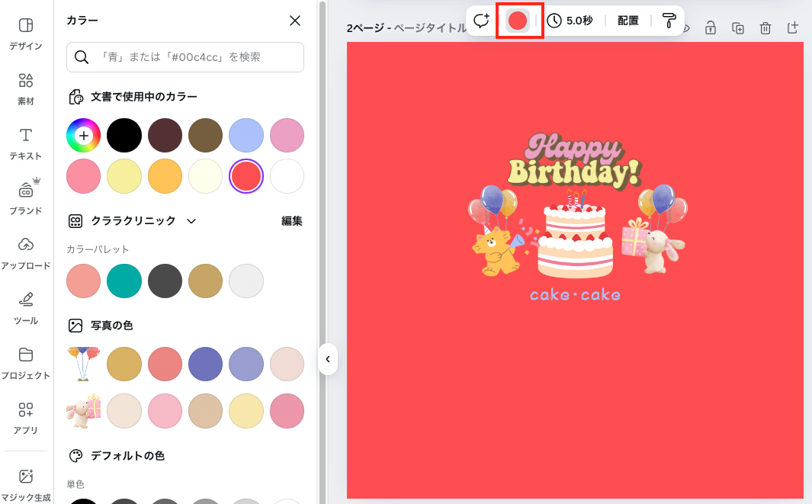Viewport: 812px width, 504px height.
Task: Select the gold brand palette color
Action: tap(206, 281)
